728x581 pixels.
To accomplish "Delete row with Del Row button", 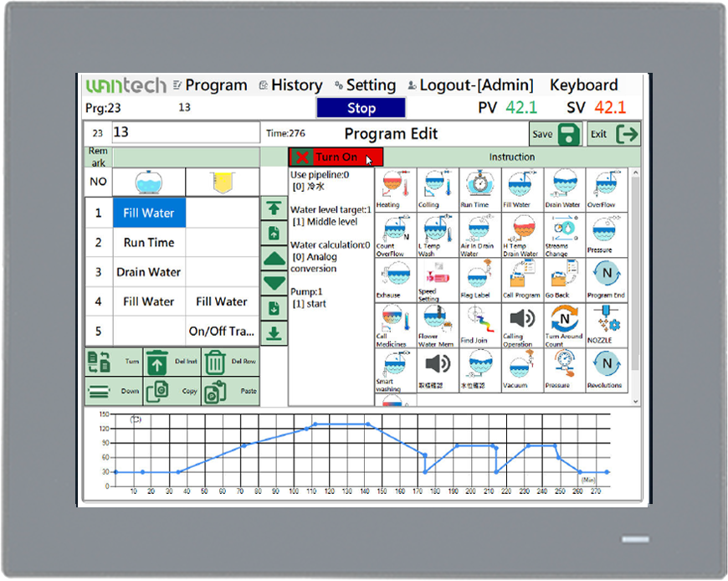I will 230,362.
